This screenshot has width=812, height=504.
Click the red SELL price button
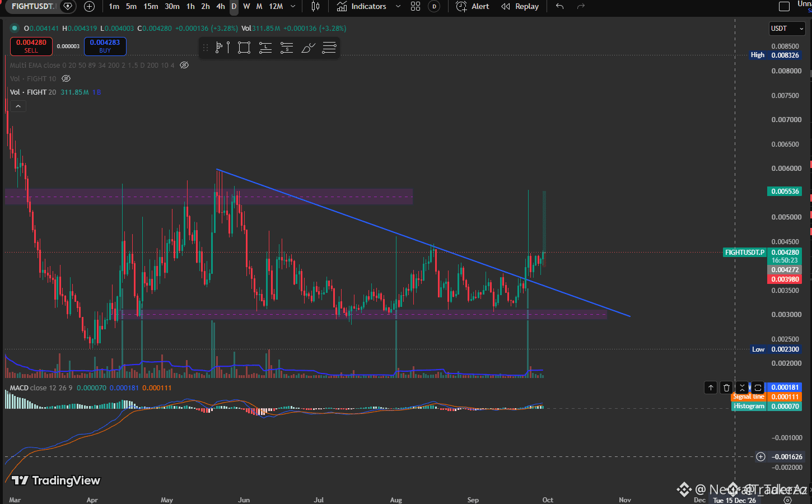point(31,46)
